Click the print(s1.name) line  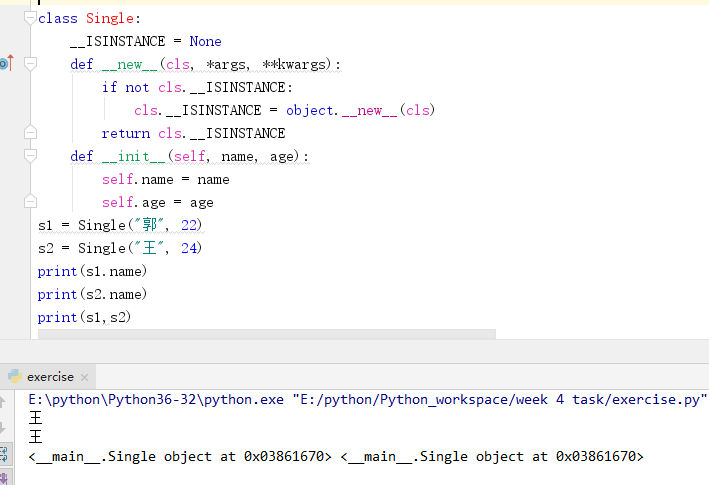pos(92,271)
